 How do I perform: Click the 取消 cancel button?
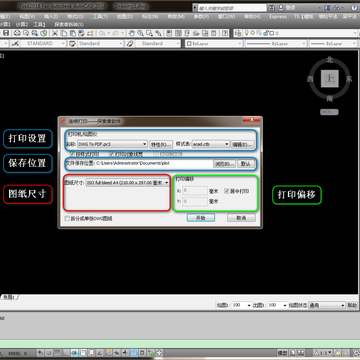pyautogui.click(x=241, y=218)
